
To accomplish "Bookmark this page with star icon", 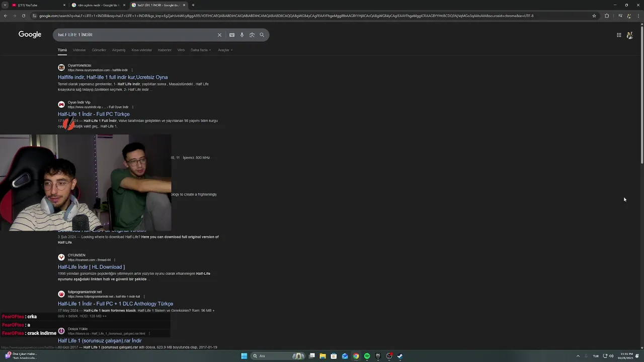I will 594,16.
